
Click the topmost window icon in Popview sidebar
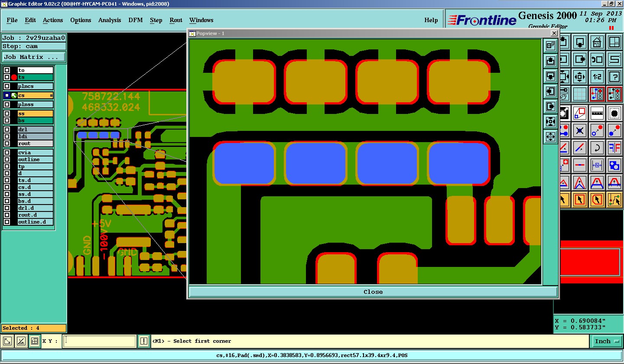(550, 45)
